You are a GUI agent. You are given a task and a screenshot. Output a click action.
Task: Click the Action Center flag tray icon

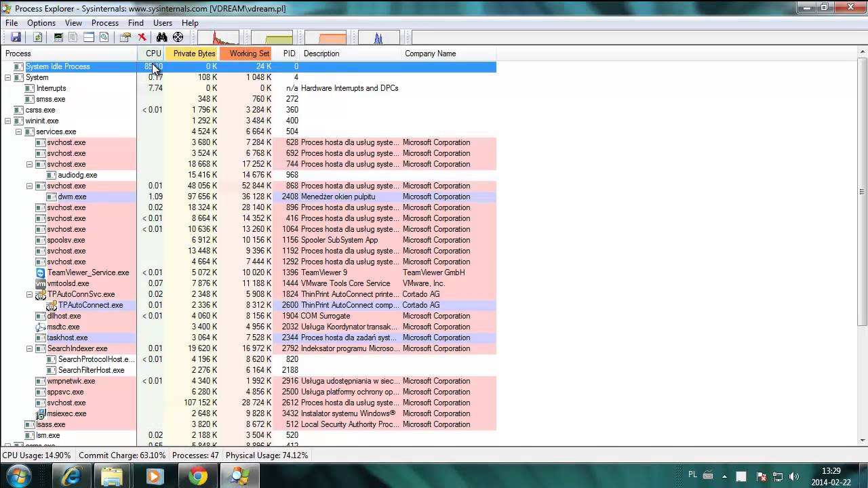coord(762,476)
